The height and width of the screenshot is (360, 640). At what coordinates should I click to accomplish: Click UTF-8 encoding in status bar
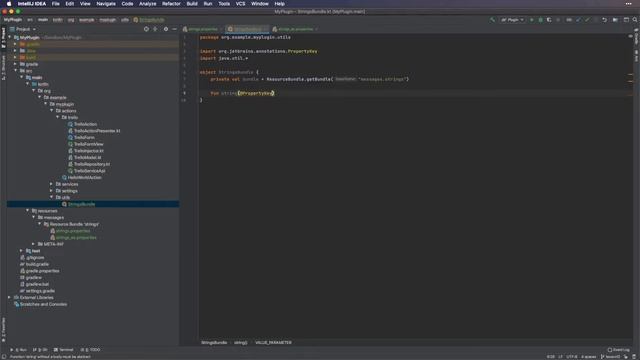(572, 357)
